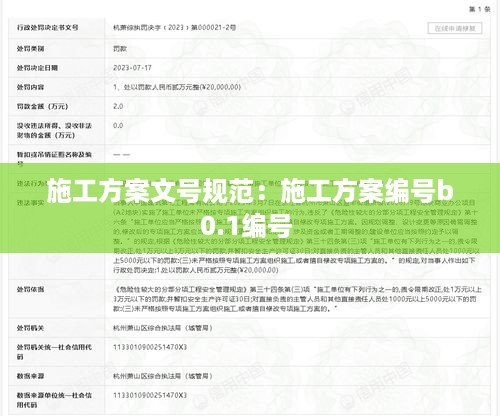
Task: Select 杭州萧山区综合执法局 in the 处罚机关 row
Action: click(163, 328)
